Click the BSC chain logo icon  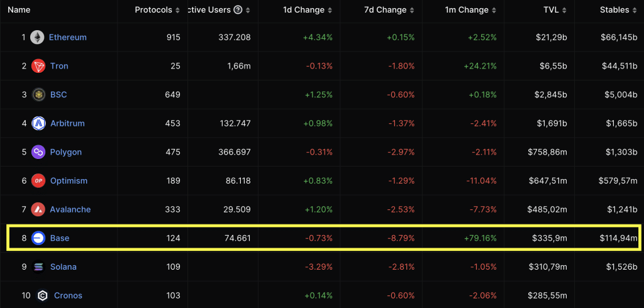pos(38,95)
